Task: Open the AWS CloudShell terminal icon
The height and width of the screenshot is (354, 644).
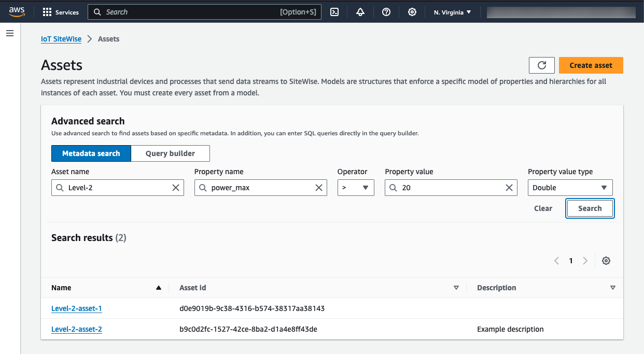Action: 334,12
